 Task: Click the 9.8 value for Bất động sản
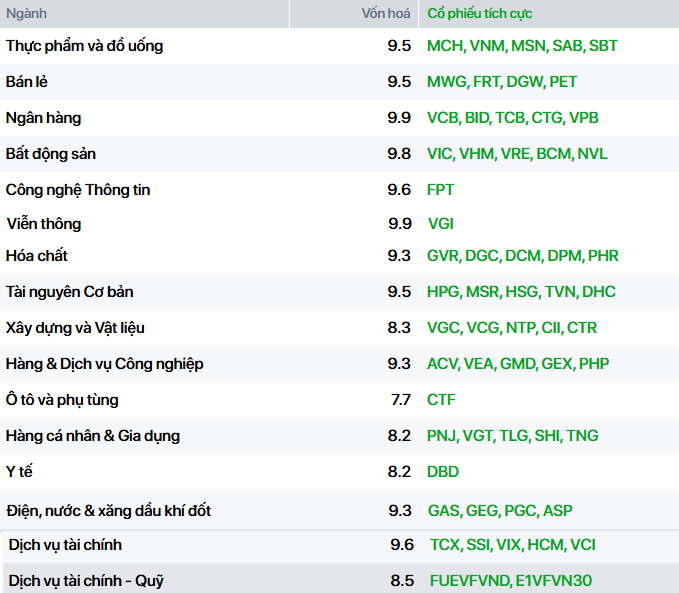click(399, 154)
